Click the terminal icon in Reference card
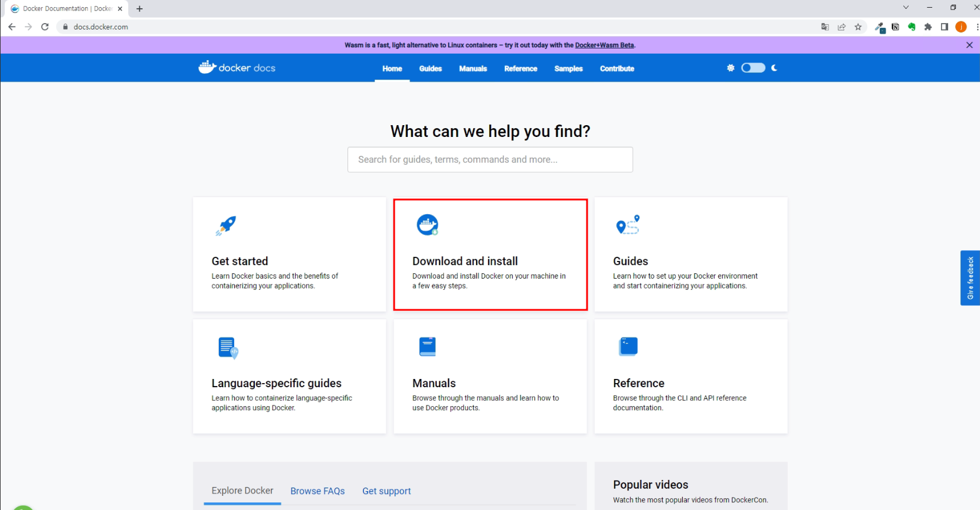The image size is (980, 510). pyautogui.click(x=628, y=346)
